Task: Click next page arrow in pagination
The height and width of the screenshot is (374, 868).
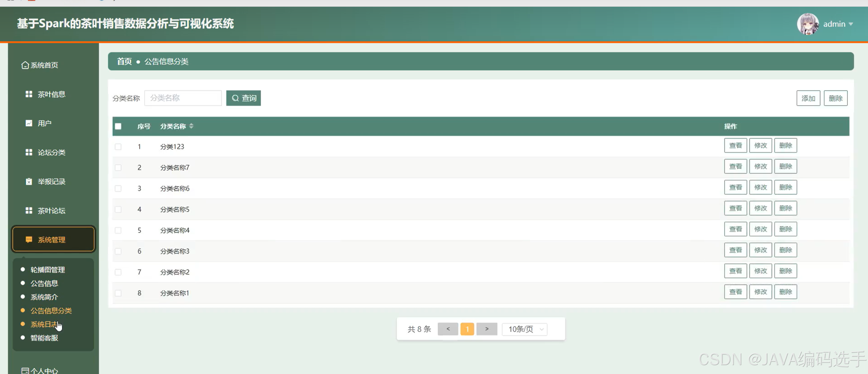Action: click(487, 329)
